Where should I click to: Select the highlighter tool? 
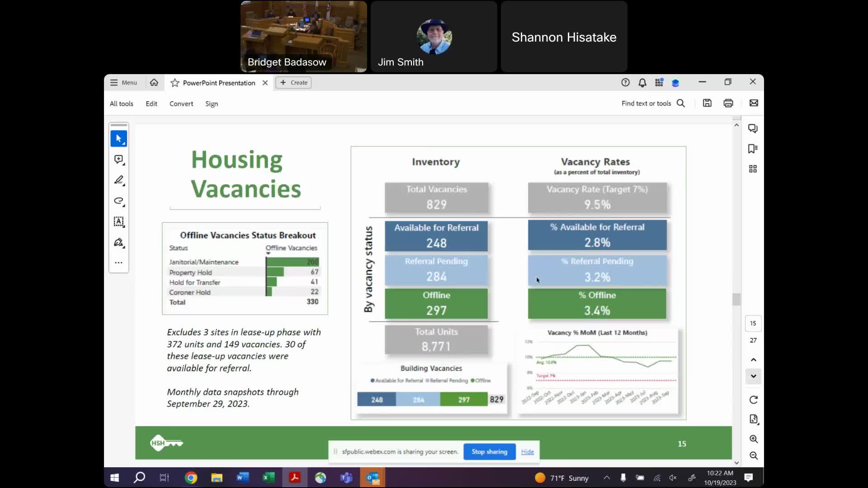coord(118,180)
